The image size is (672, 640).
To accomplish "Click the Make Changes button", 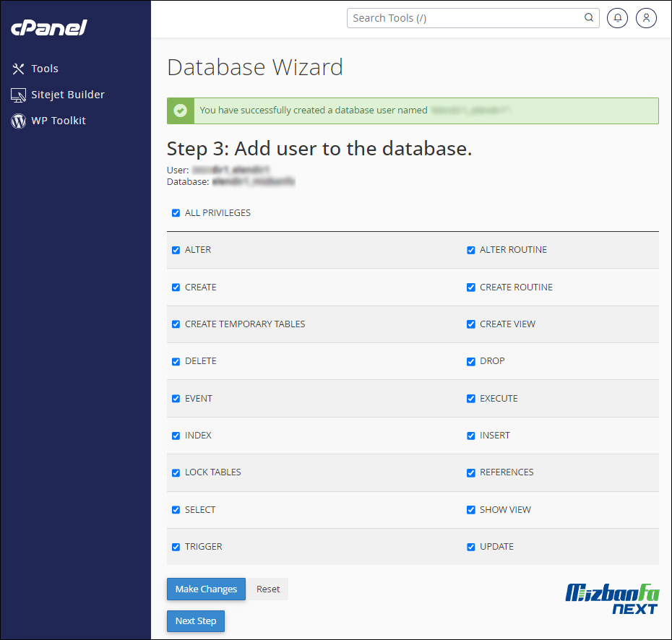I will 206,589.
